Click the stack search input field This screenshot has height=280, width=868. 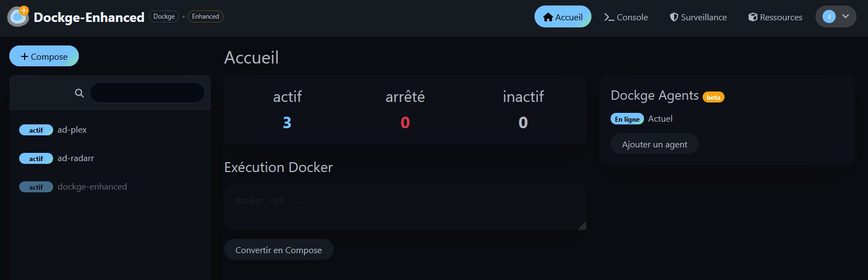pos(147,93)
